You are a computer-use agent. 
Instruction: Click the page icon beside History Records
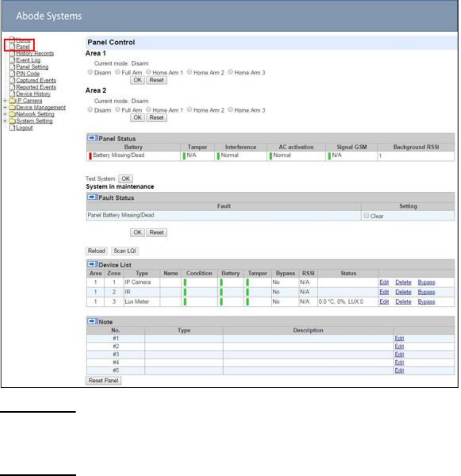point(12,53)
